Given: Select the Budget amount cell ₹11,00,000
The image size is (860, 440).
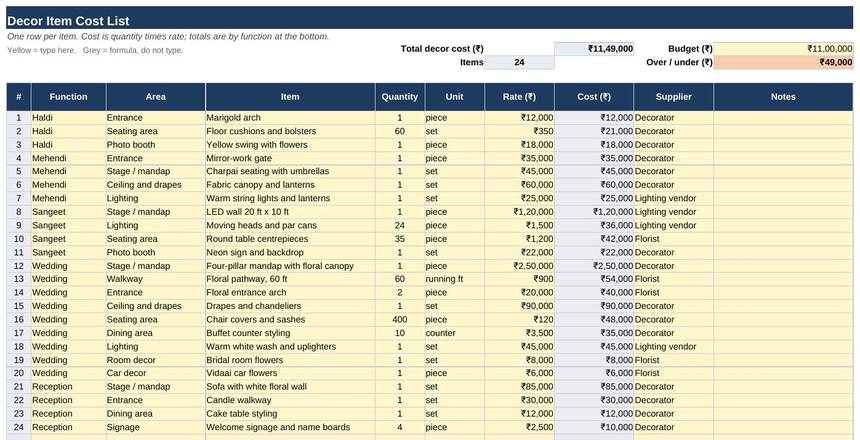Looking at the screenshot, I should (783, 49).
